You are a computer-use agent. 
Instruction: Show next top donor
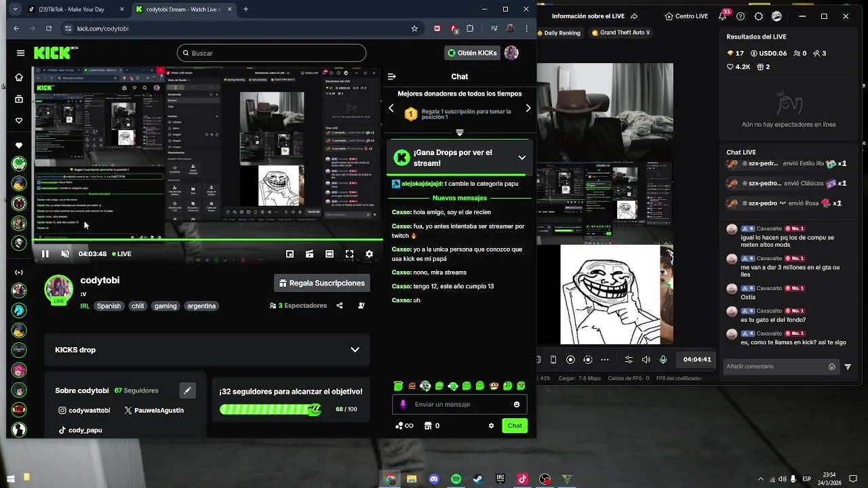pyautogui.click(x=528, y=108)
